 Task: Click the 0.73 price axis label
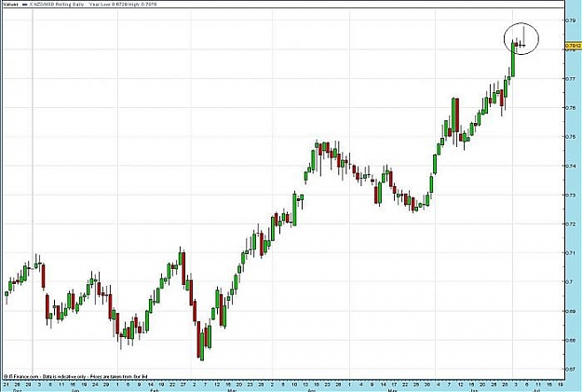[x=571, y=195]
